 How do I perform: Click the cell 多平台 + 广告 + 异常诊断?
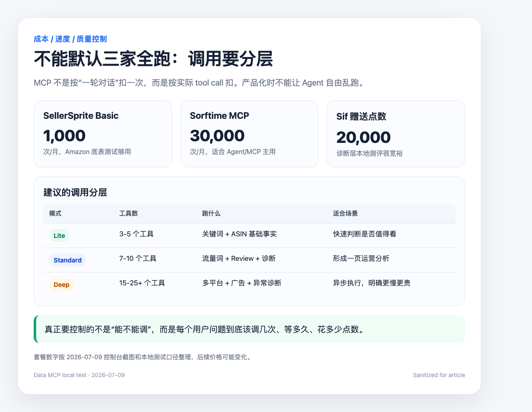coord(242,283)
